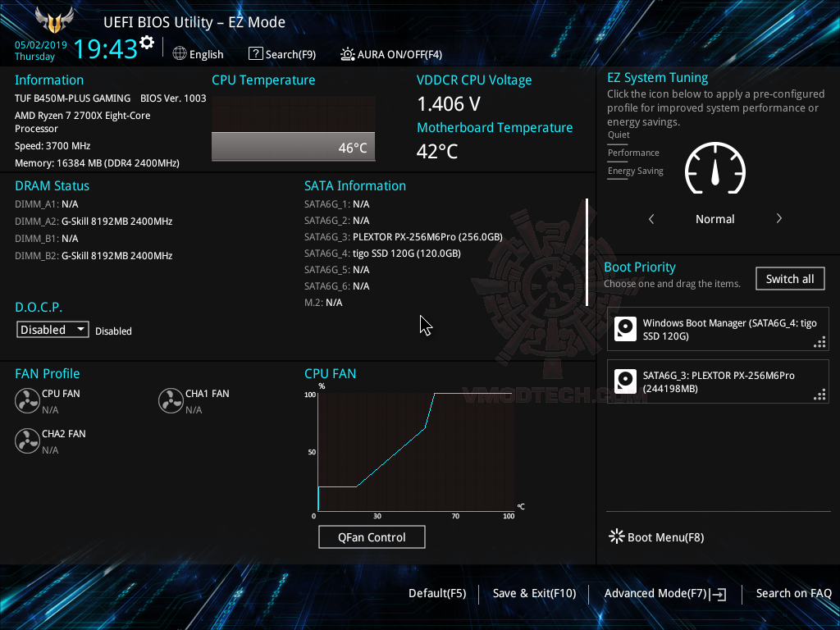
Task: Click the Switch all button
Action: [790, 279]
